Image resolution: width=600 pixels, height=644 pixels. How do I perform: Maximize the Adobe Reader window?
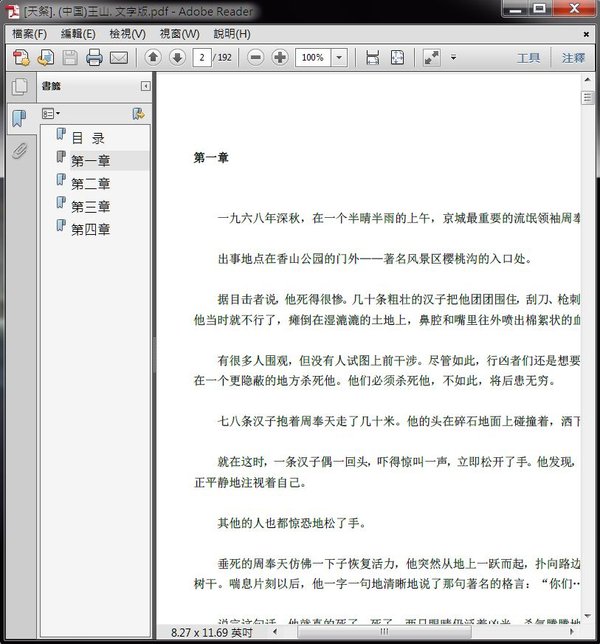coord(539,8)
